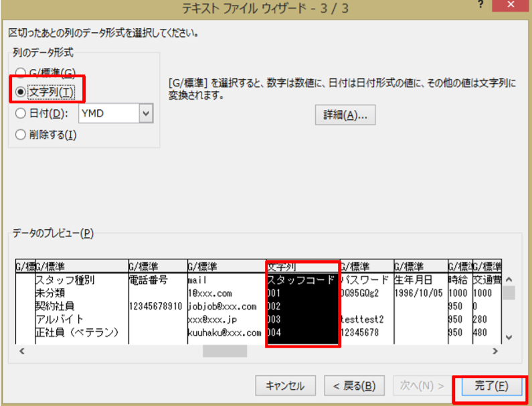Click the preview's down scroll arrow
The width and height of the screenshot is (532, 406).
coord(509,337)
